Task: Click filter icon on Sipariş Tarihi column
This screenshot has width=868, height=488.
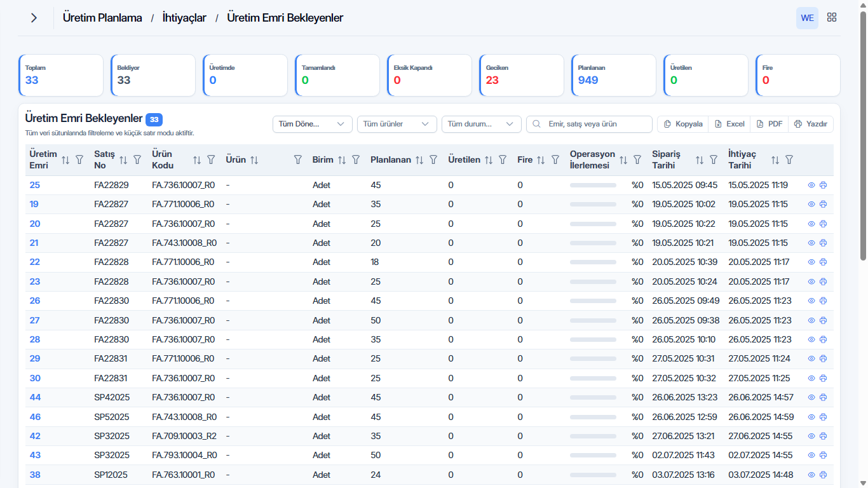Action: click(713, 160)
